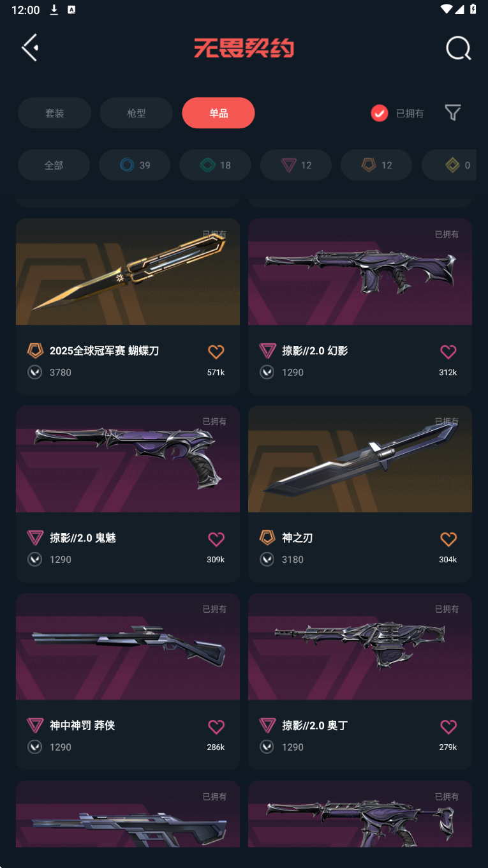Open the 神之刃 knife thumbnail
The height and width of the screenshot is (868, 488).
pos(360,459)
